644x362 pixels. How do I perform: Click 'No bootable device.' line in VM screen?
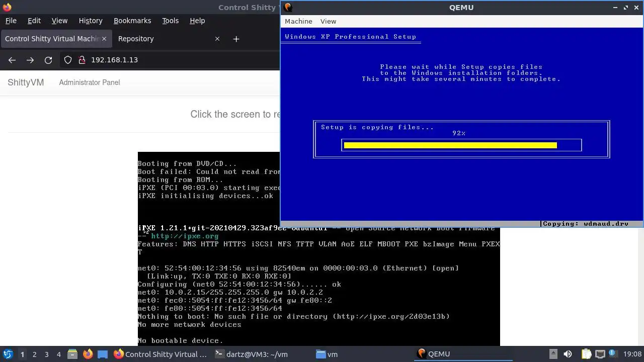(x=180, y=340)
